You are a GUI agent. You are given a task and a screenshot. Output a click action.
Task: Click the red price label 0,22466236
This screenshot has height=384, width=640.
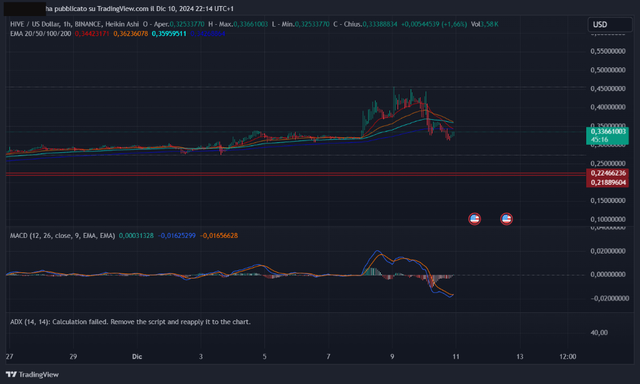[x=607, y=173]
